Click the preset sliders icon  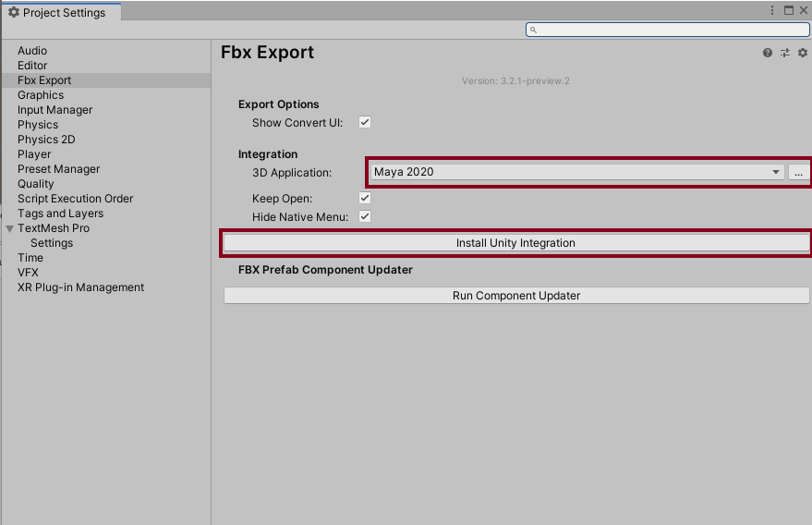785,54
